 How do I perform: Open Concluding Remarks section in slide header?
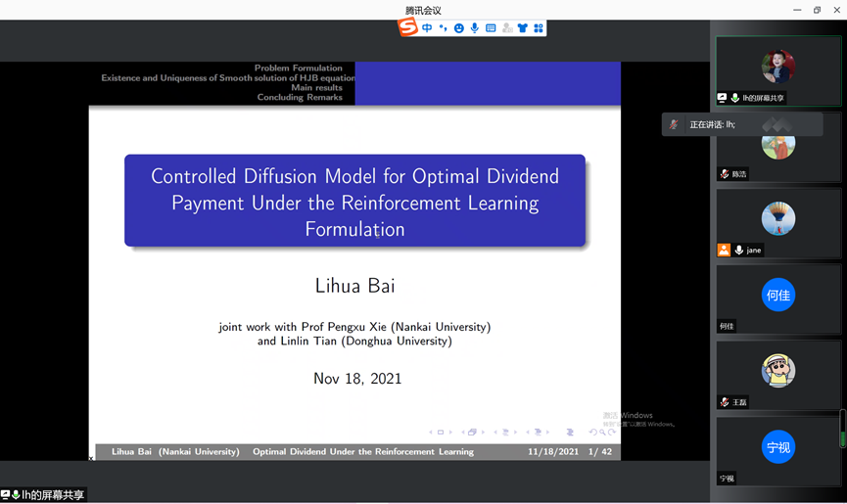(300, 98)
